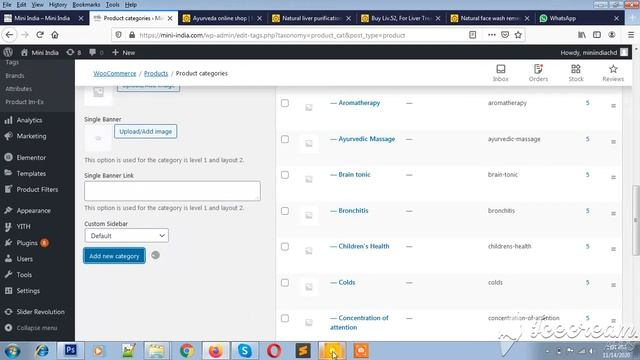Go back with the browser back arrow
Screen dimensions: 640x360
coord(9,35)
